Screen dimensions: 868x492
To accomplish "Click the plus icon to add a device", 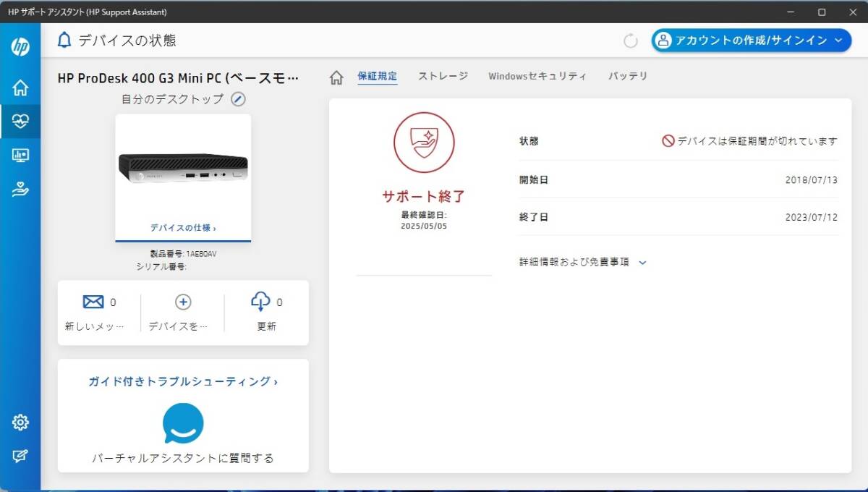I will click(183, 302).
